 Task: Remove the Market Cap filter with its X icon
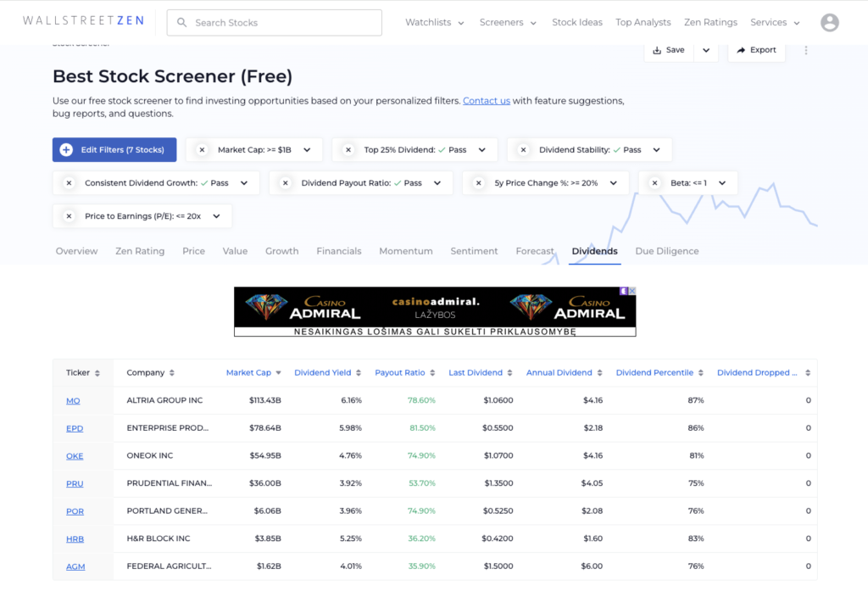pyautogui.click(x=203, y=149)
